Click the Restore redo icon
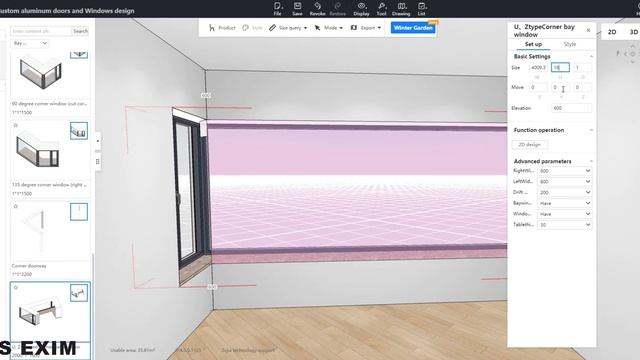Viewport: 640px width, 360px height. 337,9
